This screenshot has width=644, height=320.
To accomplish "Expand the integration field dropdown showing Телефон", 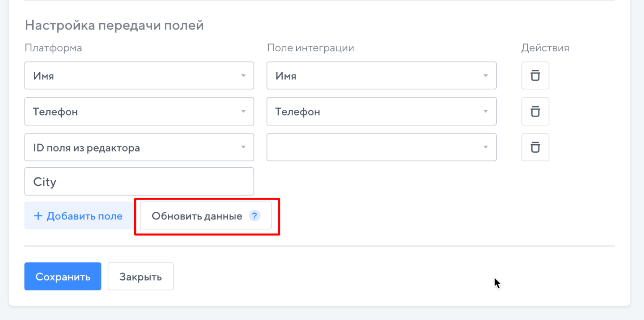I will coord(381,112).
